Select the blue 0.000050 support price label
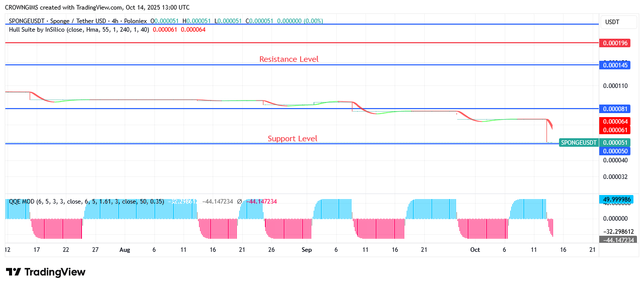Screen dimensions: 644x287 pos(615,151)
